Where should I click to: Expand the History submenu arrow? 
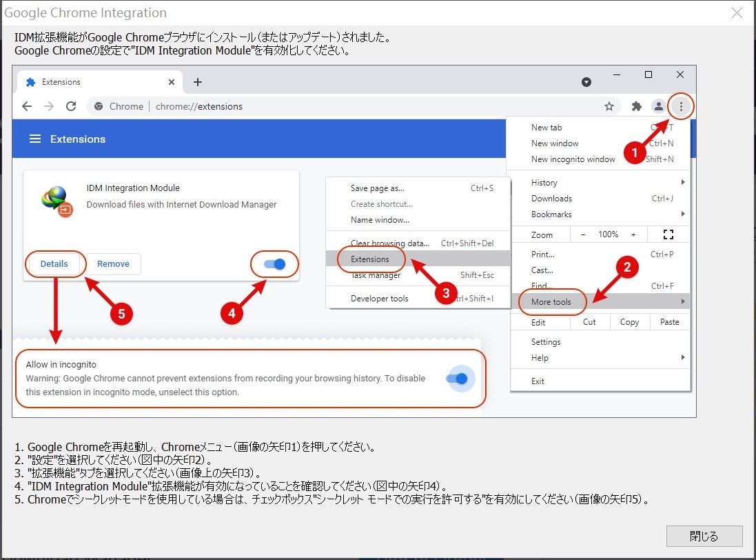click(683, 182)
